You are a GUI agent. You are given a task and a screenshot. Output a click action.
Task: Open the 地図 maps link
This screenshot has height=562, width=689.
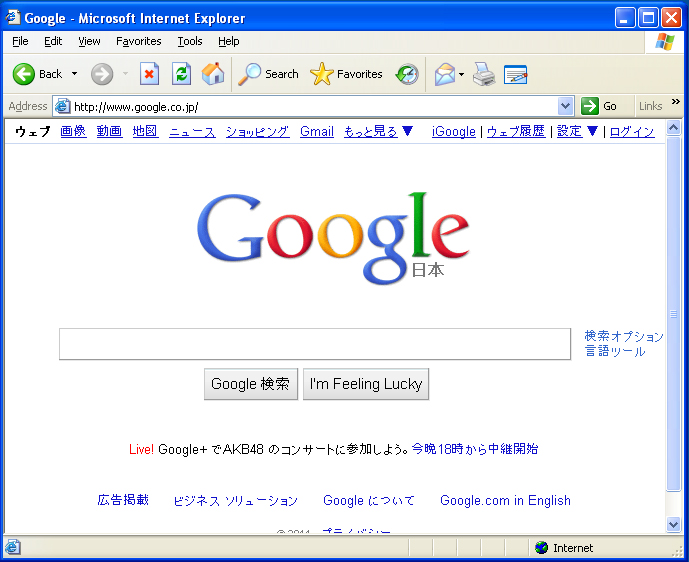click(x=145, y=131)
